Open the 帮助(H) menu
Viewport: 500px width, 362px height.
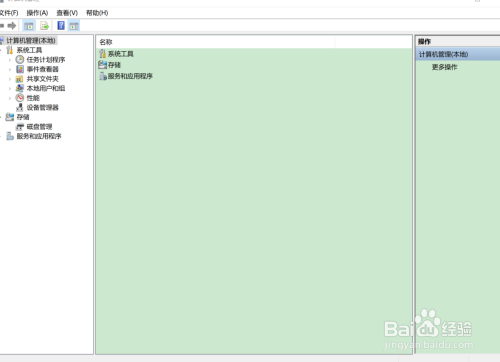tap(97, 13)
